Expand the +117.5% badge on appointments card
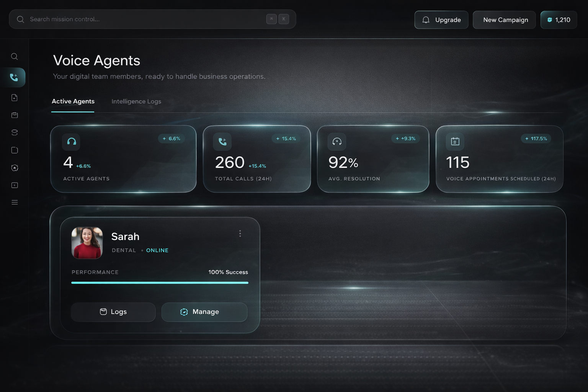This screenshot has width=588, height=392. [x=536, y=139]
